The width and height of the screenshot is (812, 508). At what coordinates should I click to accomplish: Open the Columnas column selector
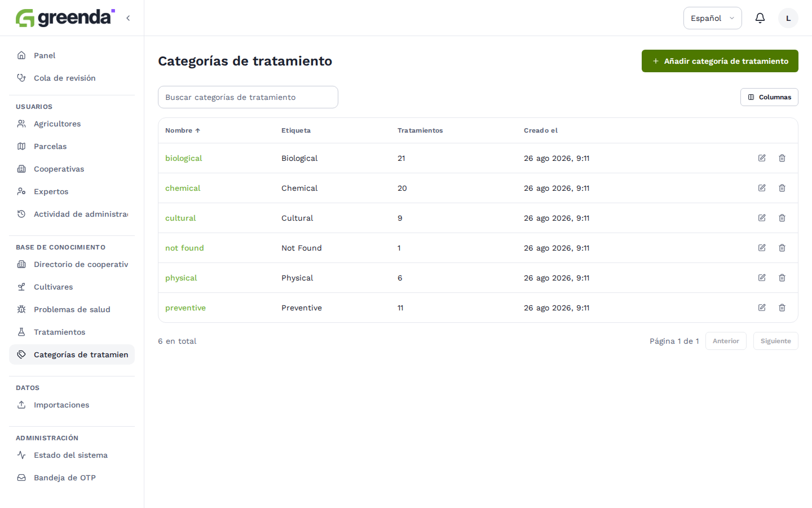[769, 97]
